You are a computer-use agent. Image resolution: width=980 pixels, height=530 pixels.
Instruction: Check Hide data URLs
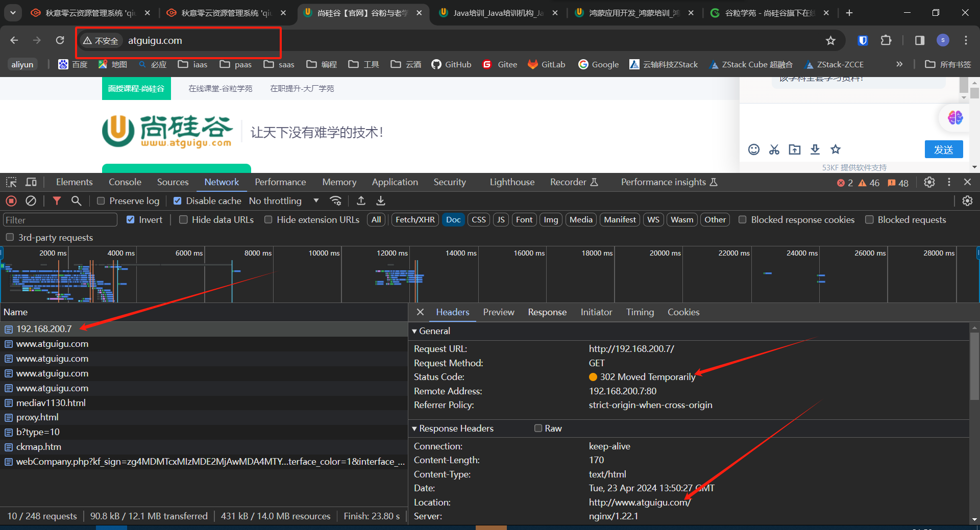[183, 220]
